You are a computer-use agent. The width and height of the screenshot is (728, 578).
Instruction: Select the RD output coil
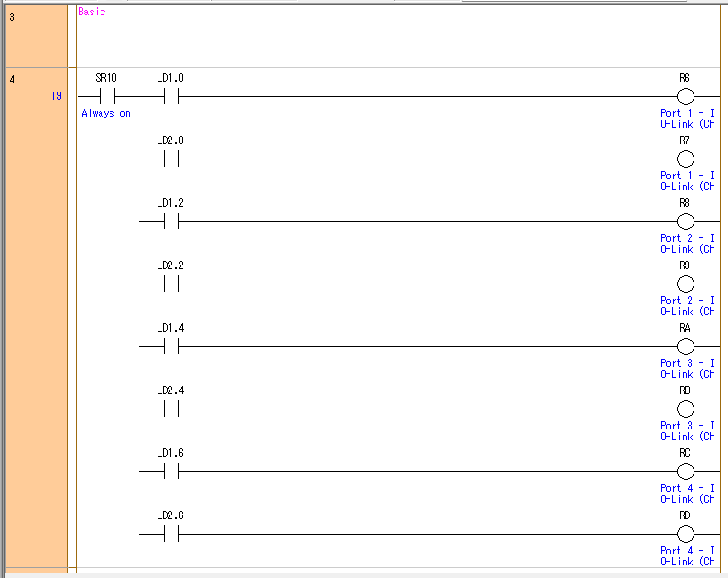pyautogui.click(x=685, y=535)
